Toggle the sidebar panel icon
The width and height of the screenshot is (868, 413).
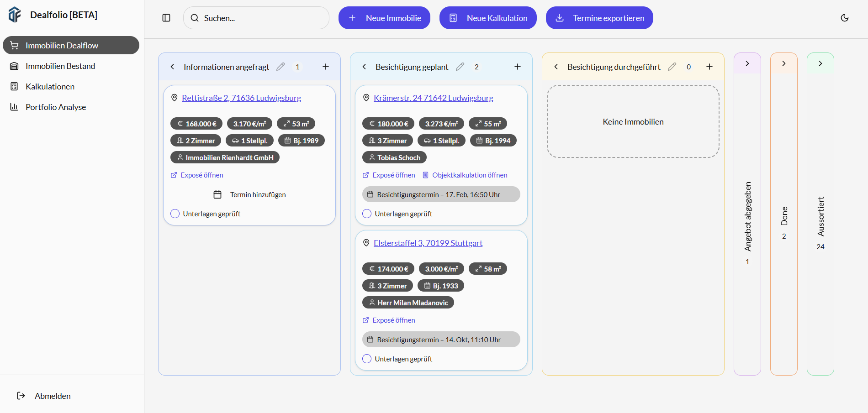[x=166, y=18]
